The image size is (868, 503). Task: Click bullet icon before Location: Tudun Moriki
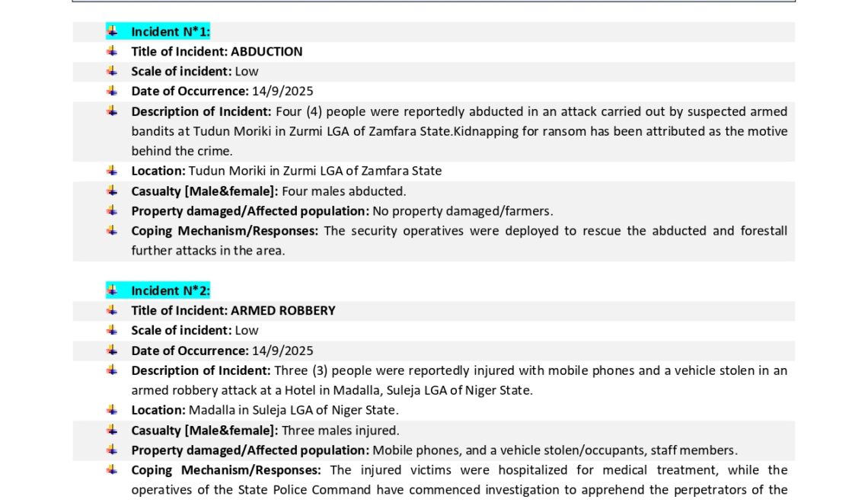coord(112,171)
